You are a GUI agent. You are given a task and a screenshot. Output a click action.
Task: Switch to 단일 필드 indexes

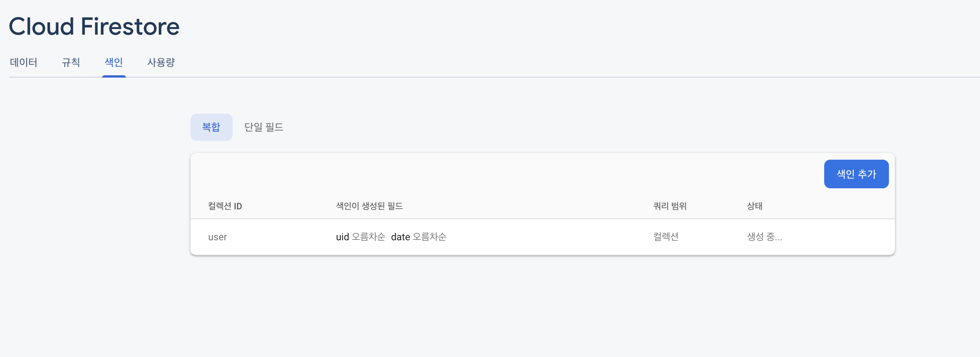[264, 127]
